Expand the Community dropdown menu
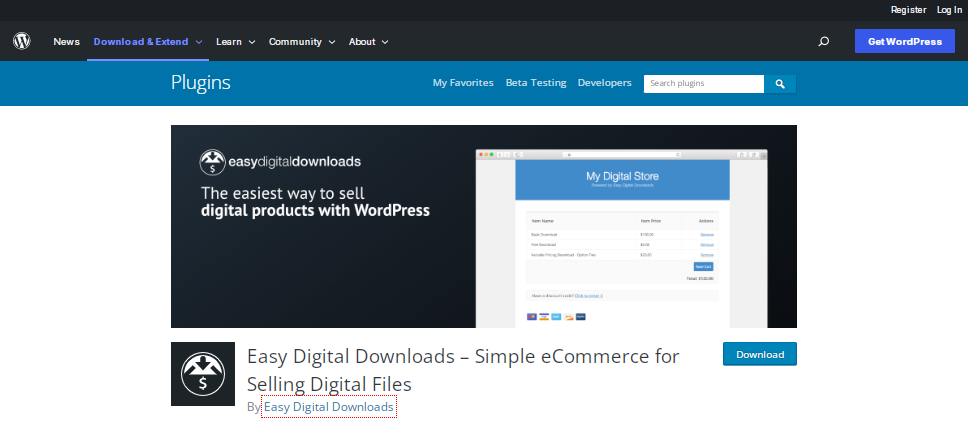Screen dimensions: 968x425 coord(302,41)
